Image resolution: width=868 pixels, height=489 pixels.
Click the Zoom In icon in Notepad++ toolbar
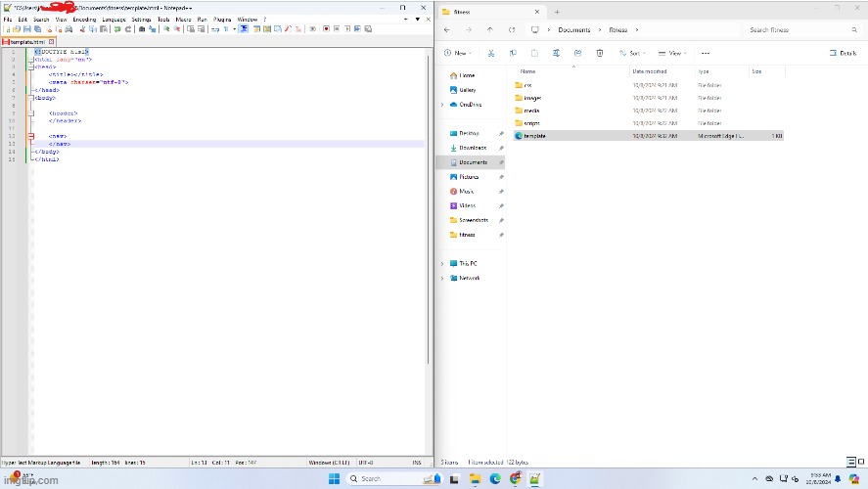(166, 28)
